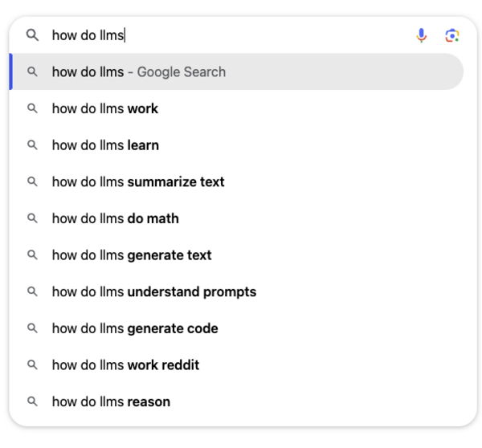Pick suggestion "how do llms summarize text"
This screenshot has width=482, height=448.
(138, 182)
